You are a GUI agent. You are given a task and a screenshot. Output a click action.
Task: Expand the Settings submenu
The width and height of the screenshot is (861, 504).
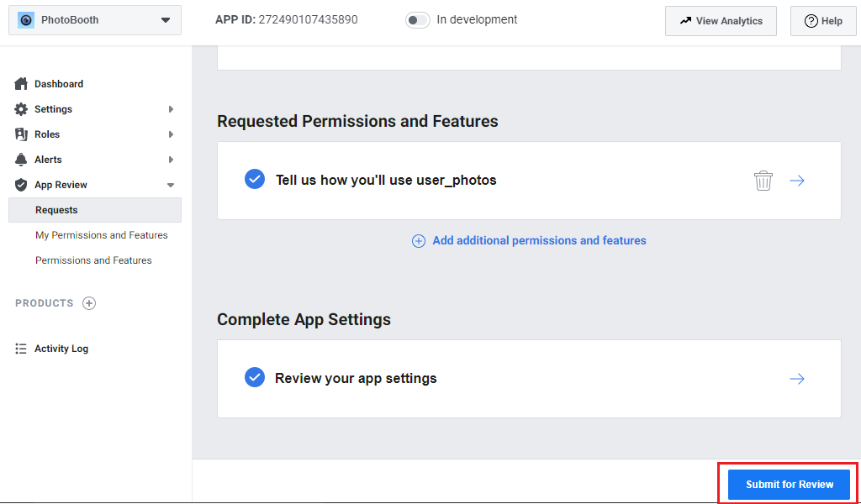click(x=171, y=109)
